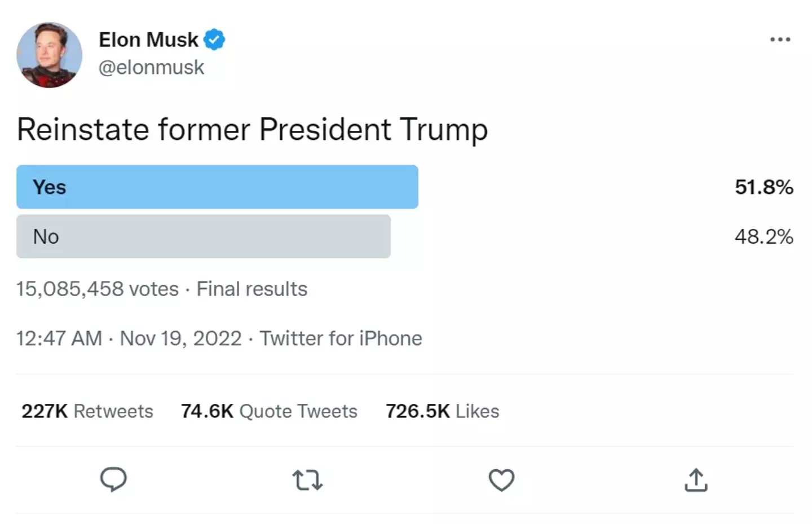Viewport: 812px width, 524px height.
Task: Click the 15,085,458 votes text
Action: (97, 289)
